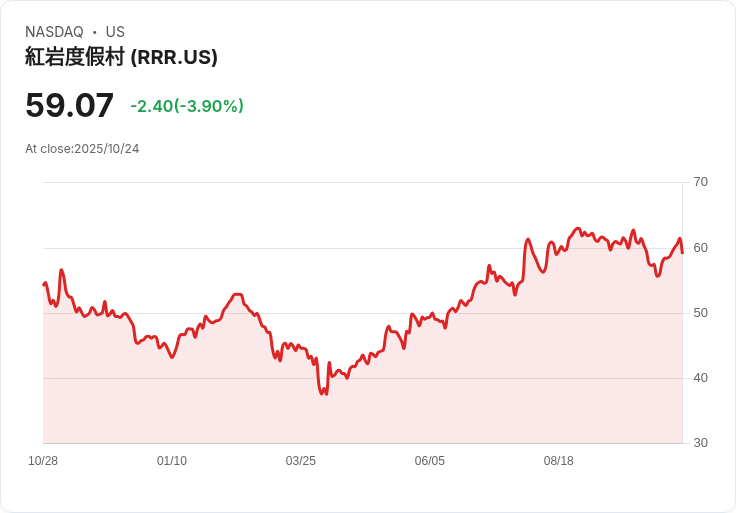The image size is (736, 513).
Task: Click the US market label
Action: pos(115,32)
